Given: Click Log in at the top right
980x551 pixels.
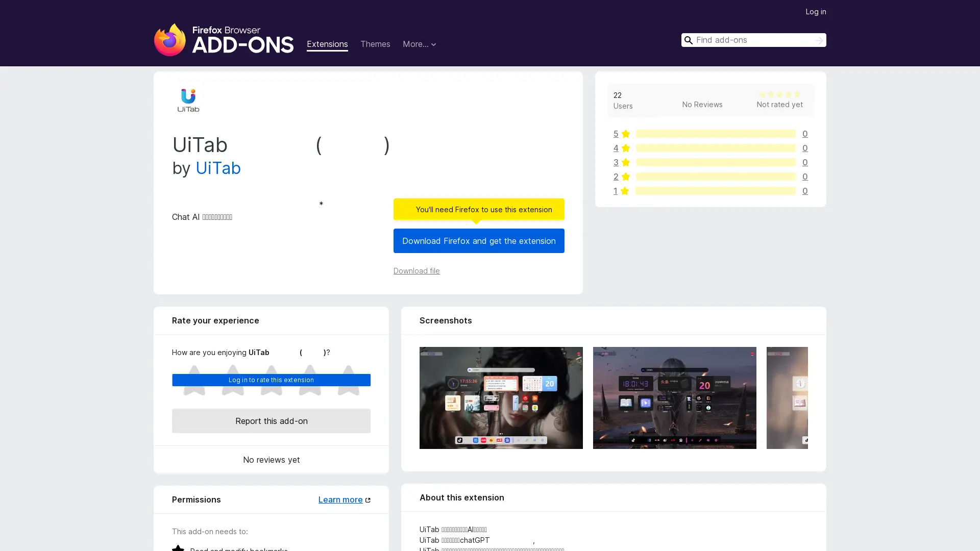Looking at the screenshot, I should pos(815,11).
